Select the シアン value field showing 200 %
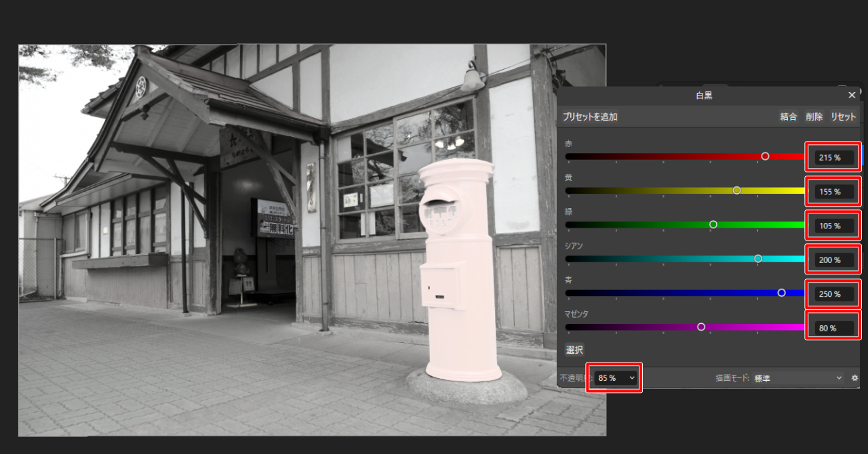868x454 pixels. [834, 260]
